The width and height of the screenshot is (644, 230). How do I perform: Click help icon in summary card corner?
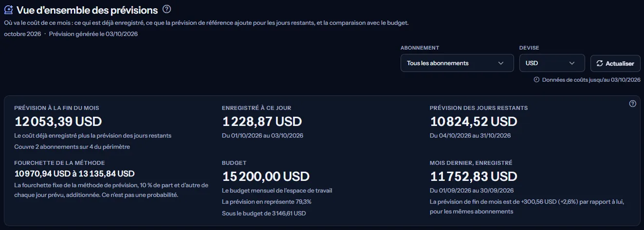(633, 104)
